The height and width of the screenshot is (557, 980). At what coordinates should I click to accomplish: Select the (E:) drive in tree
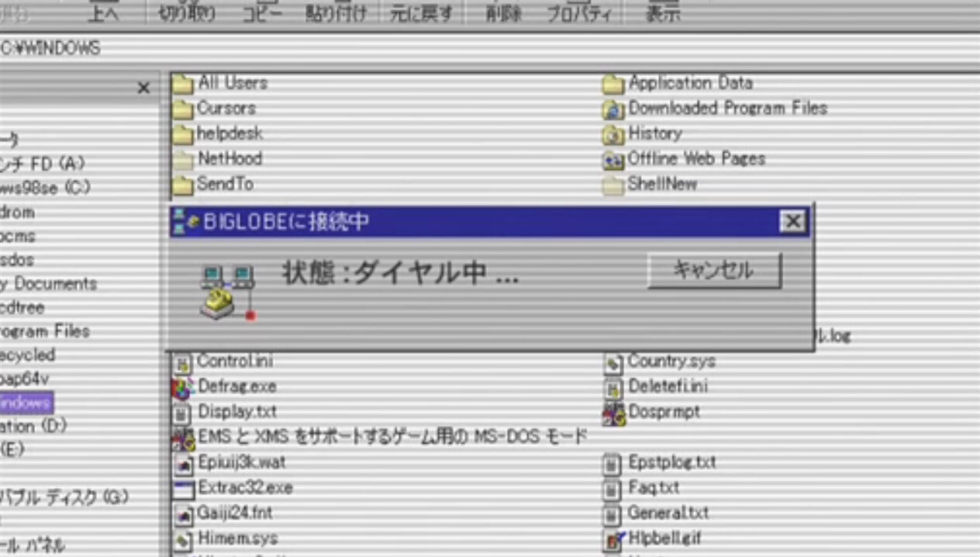point(14,448)
